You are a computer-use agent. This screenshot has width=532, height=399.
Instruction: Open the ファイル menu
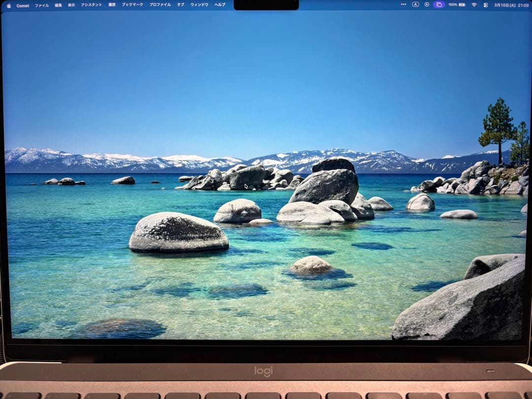pyautogui.click(x=43, y=4)
